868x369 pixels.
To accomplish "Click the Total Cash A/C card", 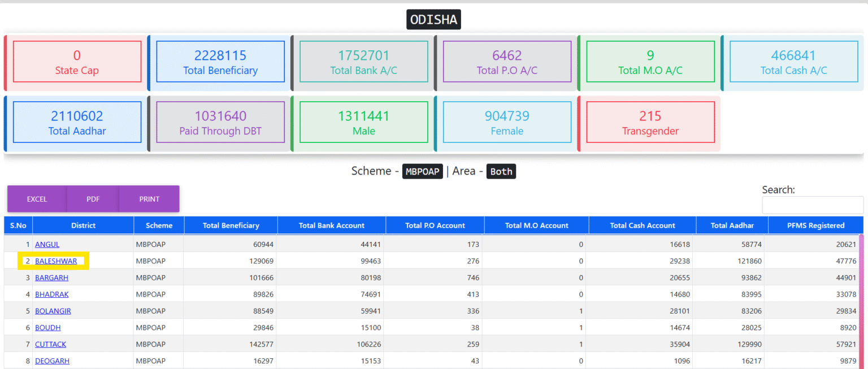I will click(794, 61).
